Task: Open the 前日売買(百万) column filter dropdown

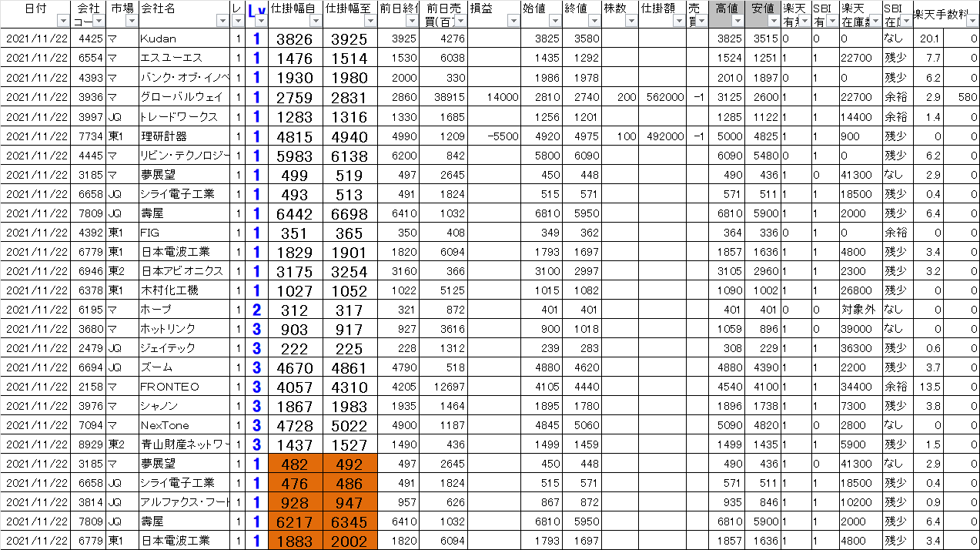Action: pyautogui.click(x=460, y=22)
